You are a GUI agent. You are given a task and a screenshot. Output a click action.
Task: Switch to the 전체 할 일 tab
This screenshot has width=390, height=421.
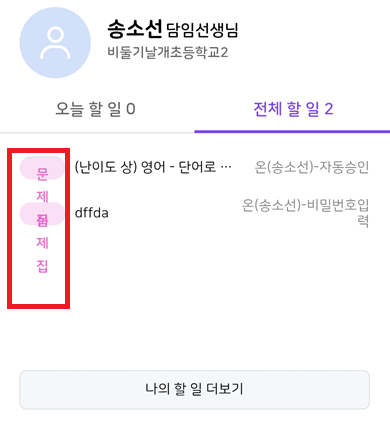tap(292, 109)
